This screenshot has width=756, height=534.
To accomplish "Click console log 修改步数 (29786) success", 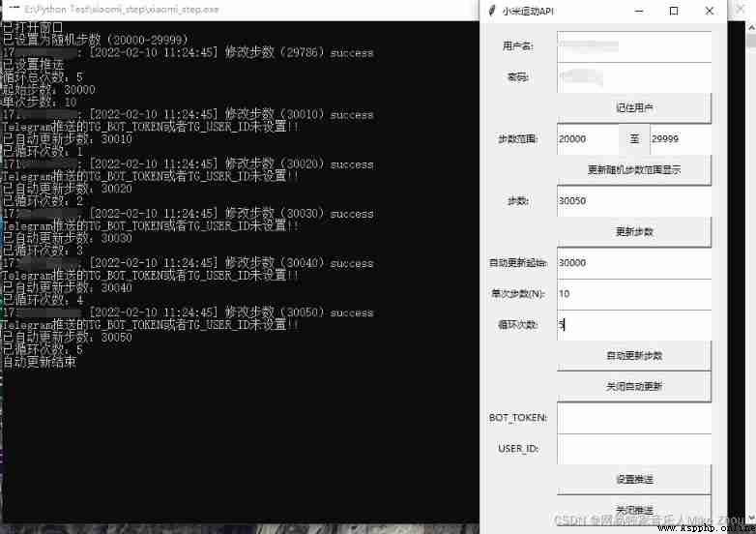I will pos(299,52).
